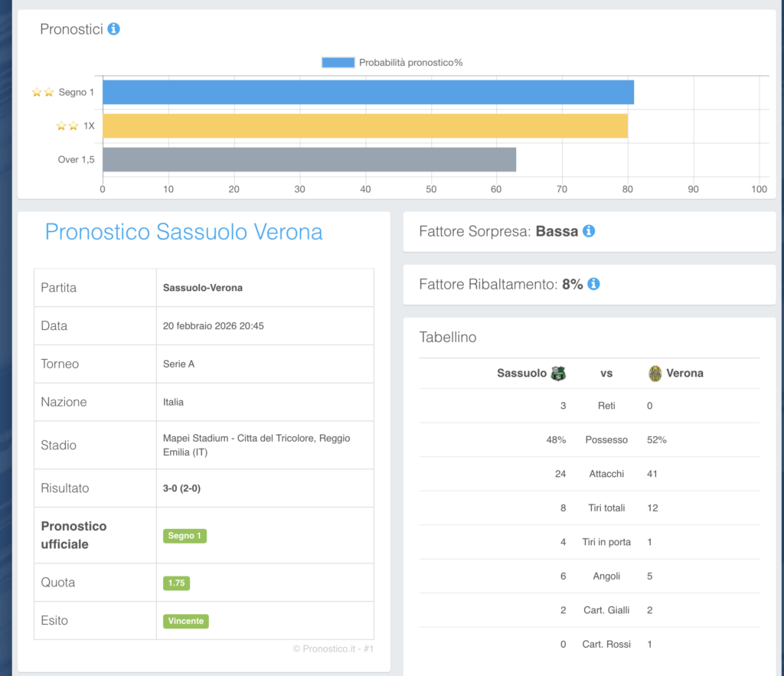Click the Sassuolo team crest icon
Viewport: 784px width, 676px height.
(x=558, y=374)
